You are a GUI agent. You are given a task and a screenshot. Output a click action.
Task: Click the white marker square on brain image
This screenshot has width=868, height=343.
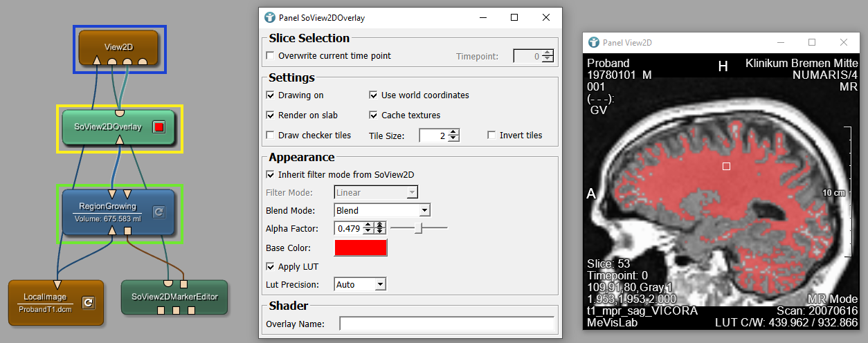click(726, 166)
